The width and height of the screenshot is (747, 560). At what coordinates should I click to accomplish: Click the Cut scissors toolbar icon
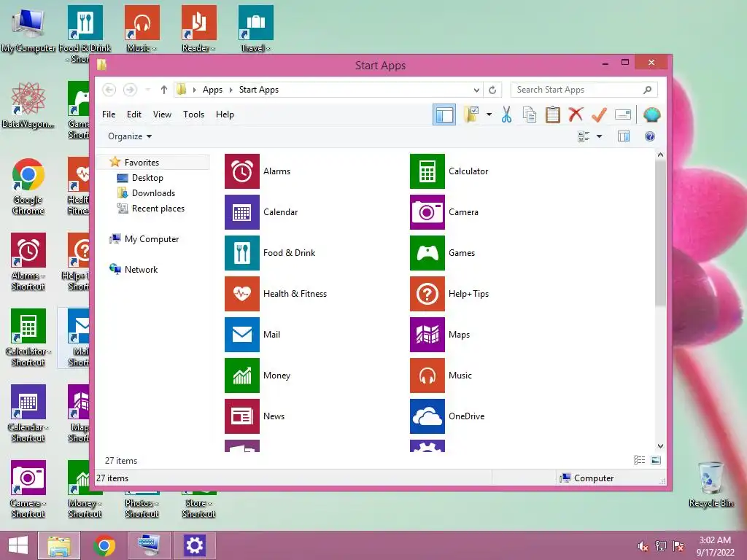506,114
